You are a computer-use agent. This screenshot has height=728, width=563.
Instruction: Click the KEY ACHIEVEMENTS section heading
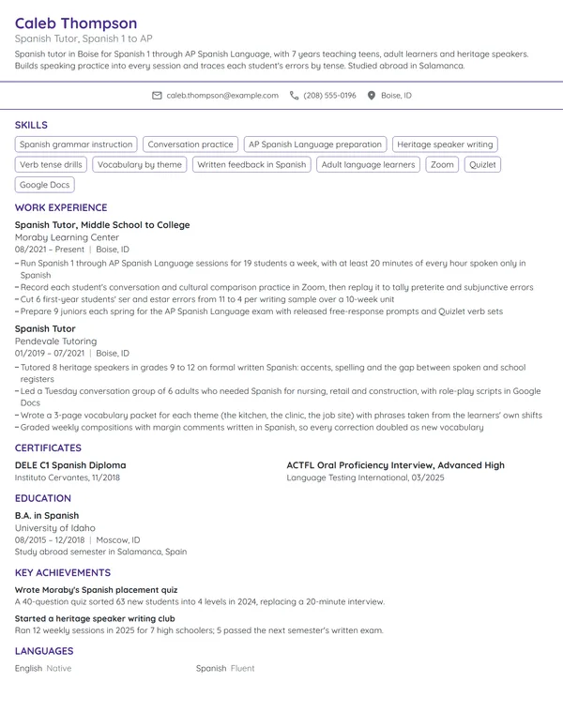[x=63, y=572]
